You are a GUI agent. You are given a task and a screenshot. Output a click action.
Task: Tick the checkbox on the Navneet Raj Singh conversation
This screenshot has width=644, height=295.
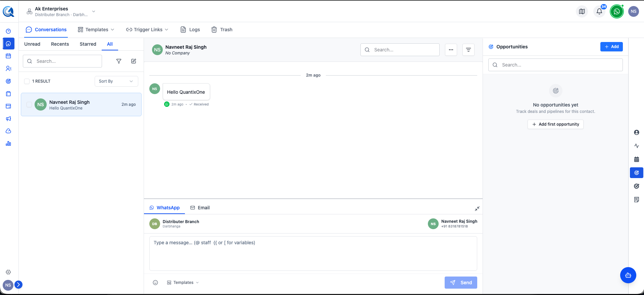(29, 104)
